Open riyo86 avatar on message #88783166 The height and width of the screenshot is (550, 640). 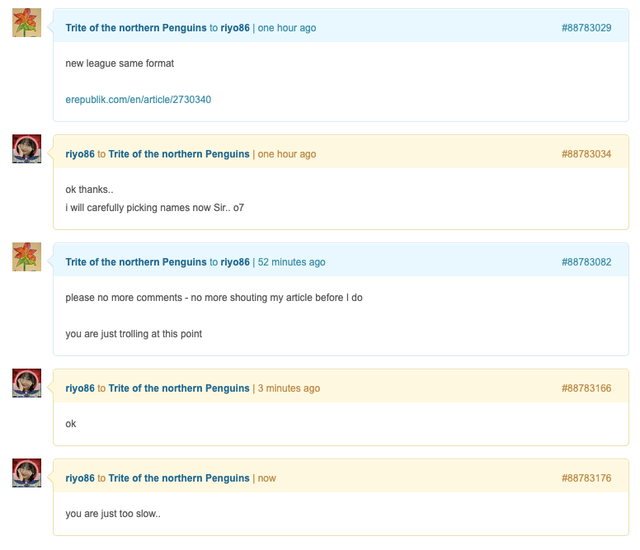click(x=27, y=383)
